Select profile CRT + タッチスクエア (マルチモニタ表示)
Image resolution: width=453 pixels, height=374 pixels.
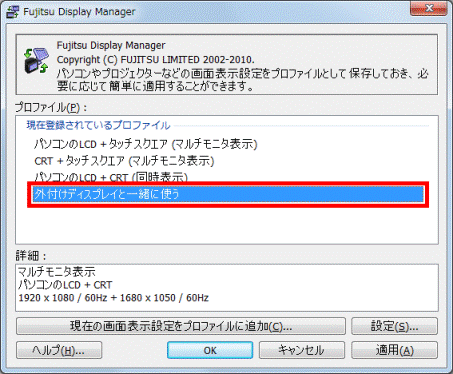[x=124, y=161]
